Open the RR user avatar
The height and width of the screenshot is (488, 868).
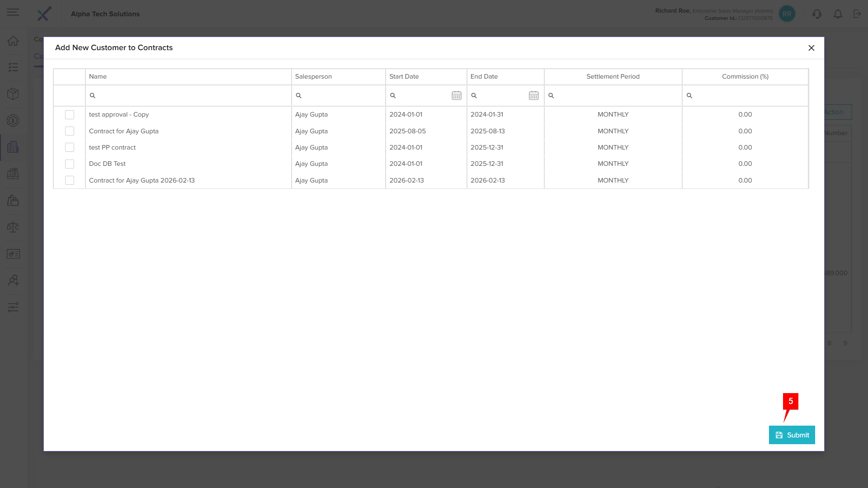(x=787, y=14)
